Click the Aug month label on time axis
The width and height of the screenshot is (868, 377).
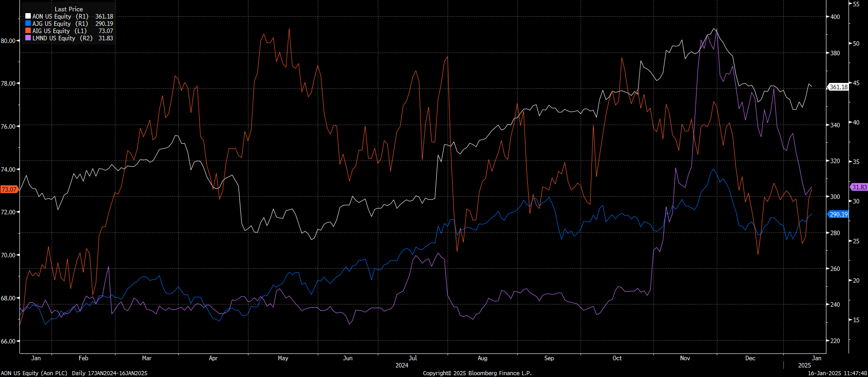click(x=482, y=358)
